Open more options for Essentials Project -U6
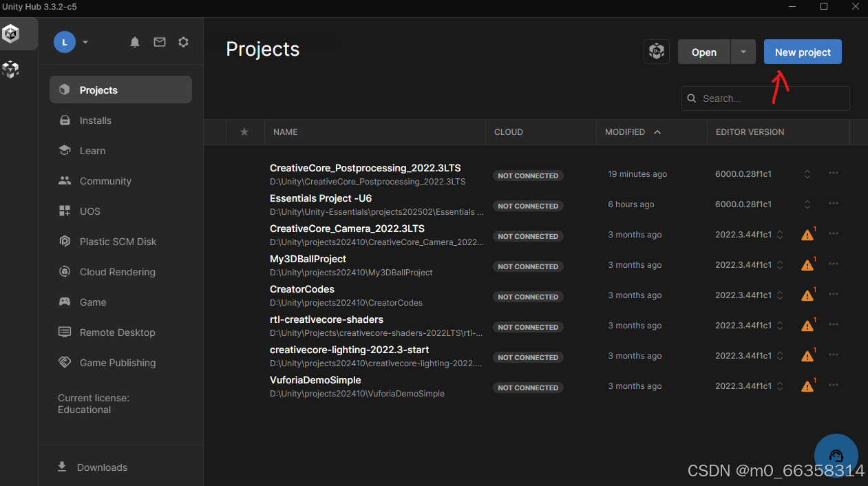The width and height of the screenshot is (868, 486). point(834,204)
